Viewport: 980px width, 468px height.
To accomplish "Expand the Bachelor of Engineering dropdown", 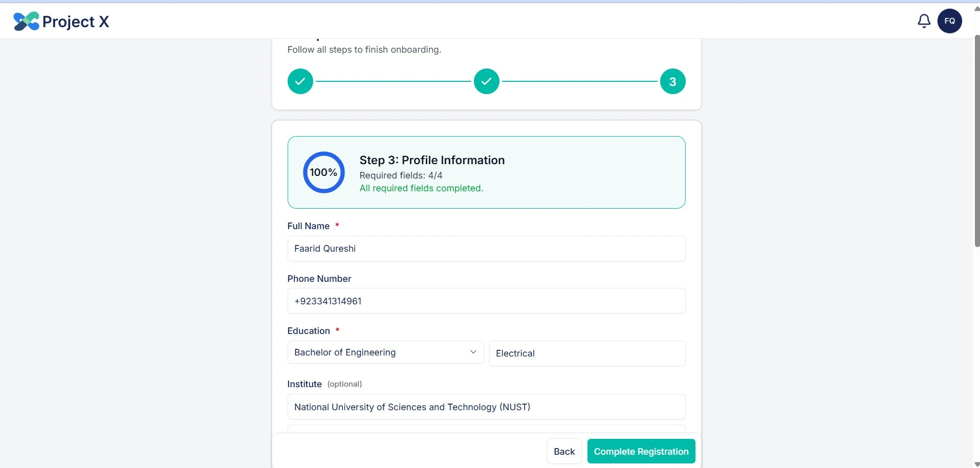I will pos(385,352).
